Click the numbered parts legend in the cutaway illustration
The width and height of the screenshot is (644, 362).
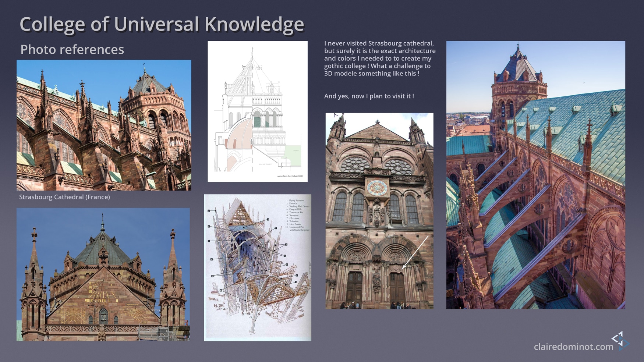pyautogui.click(x=297, y=215)
